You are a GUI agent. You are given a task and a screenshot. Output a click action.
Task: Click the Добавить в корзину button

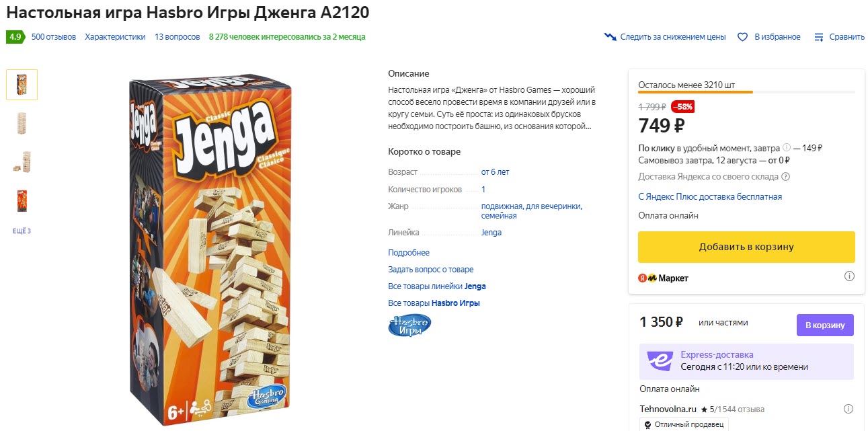(x=746, y=247)
